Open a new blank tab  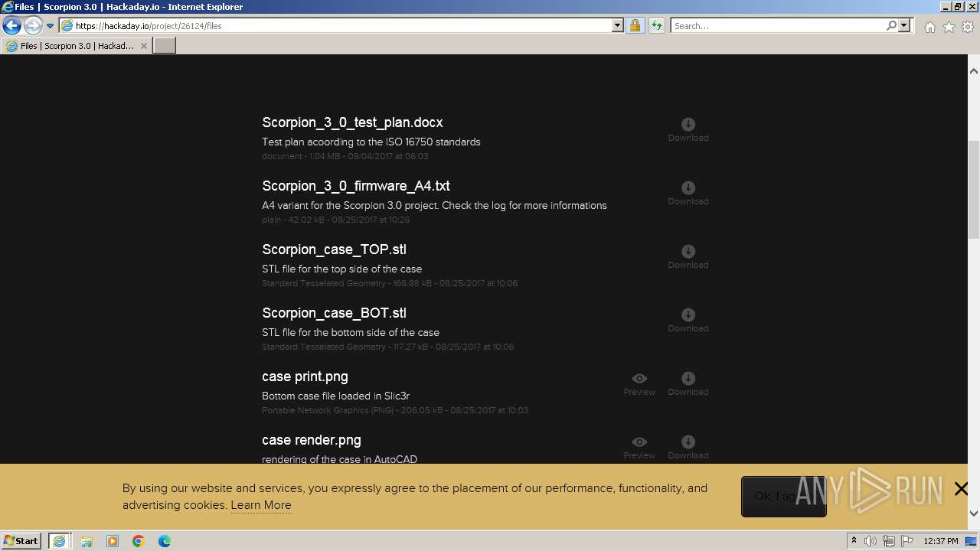coord(165,46)
